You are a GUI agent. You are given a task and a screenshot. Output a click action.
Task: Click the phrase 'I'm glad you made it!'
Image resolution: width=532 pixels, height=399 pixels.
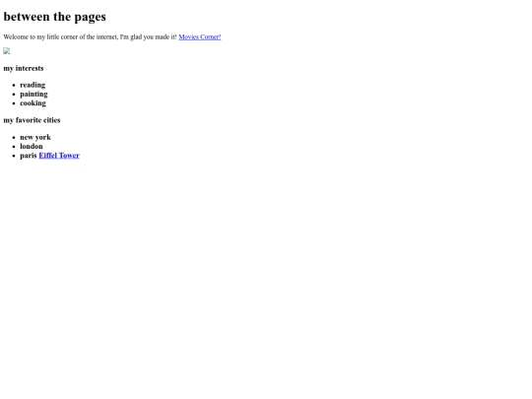coord(148,37)
